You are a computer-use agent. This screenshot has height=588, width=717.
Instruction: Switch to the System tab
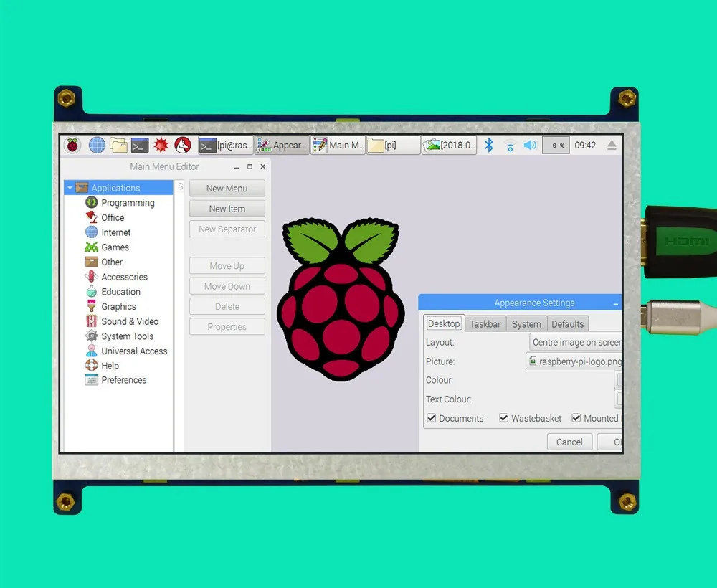526,324
